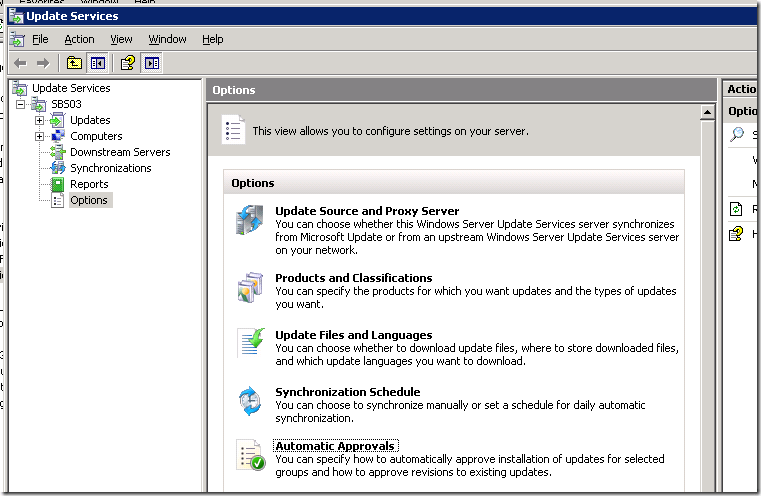Expand the Updates tree node

point(39,120)
